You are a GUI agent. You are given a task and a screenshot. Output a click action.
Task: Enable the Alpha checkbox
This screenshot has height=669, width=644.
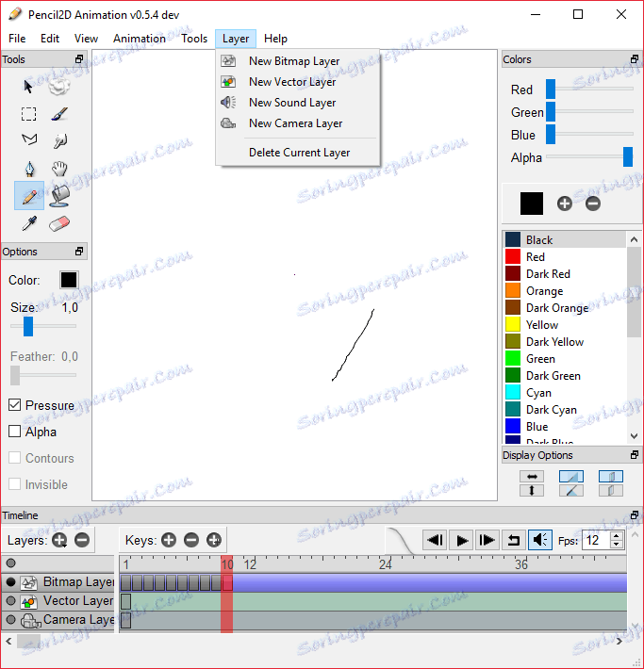(14, 432)
